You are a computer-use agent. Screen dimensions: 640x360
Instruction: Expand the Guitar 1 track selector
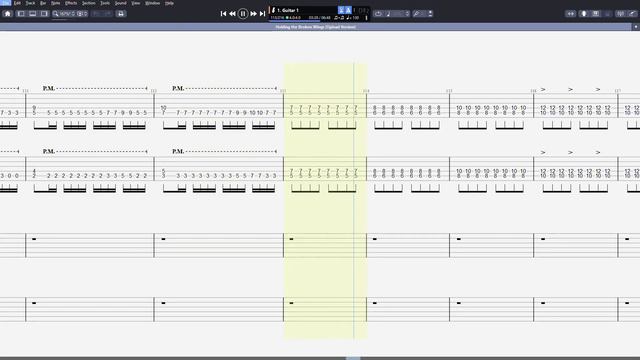coord(304,10)
